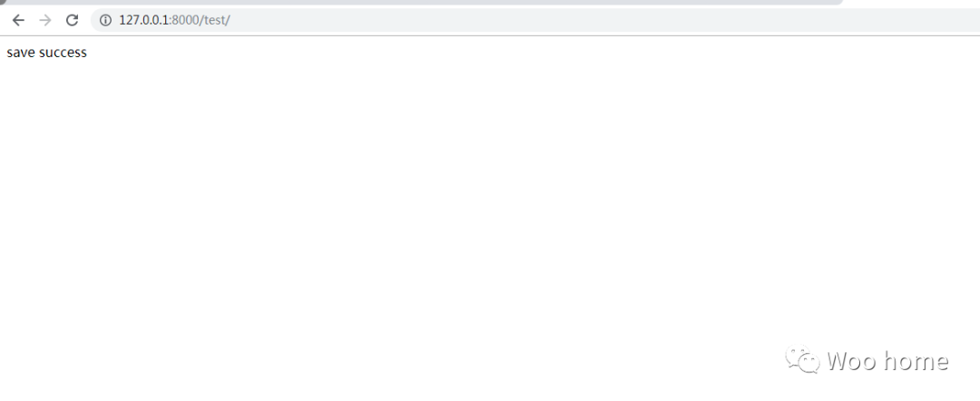Click the WeChat logo in the watermark
Viewport: 980px width, 401px height.
point(802,360)
